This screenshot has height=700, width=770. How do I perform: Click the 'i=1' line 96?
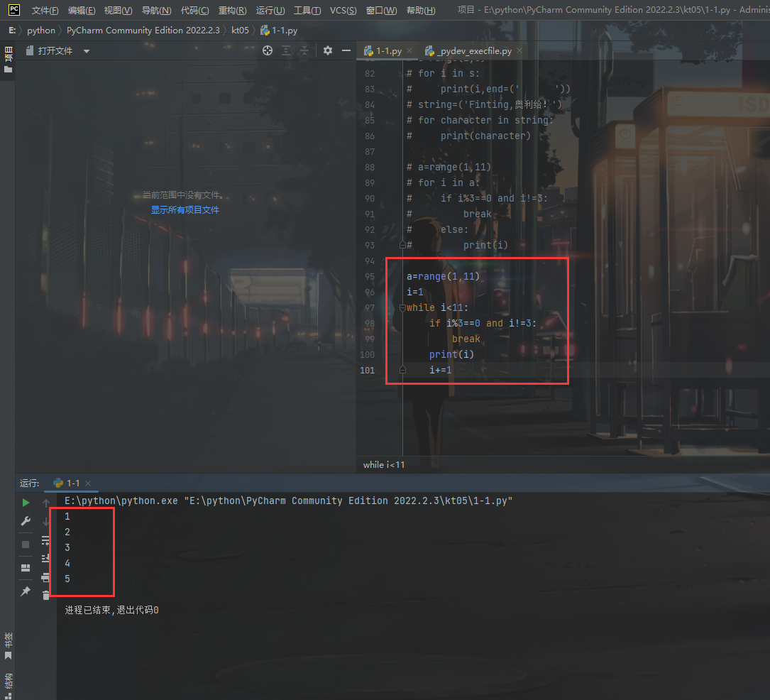pyautogui.click(x=415, y=292)
